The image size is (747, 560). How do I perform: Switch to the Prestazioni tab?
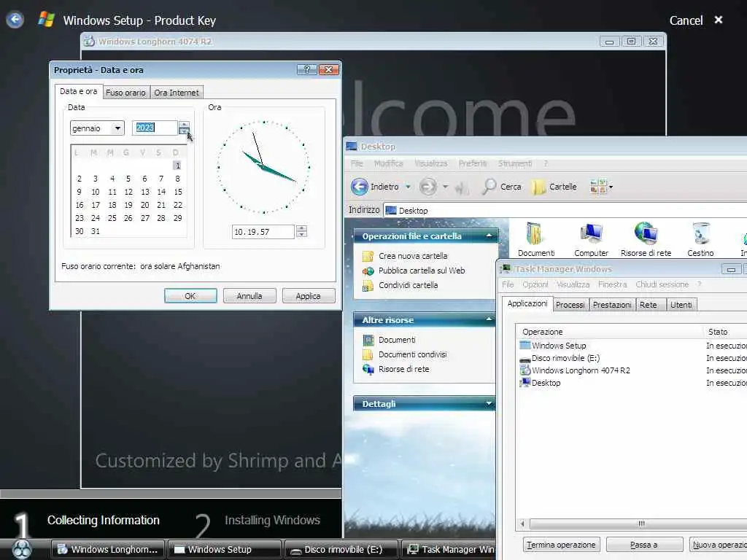[612, 305]
